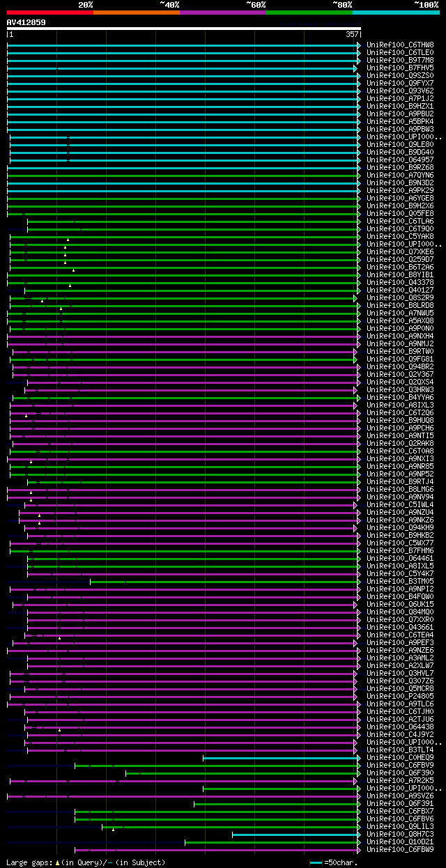Select the UniRef100_B9N3D2 label

pyautogui.click(x=401, y=183)
